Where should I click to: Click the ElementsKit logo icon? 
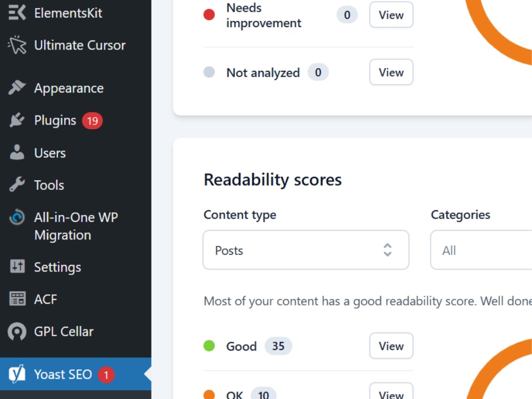point(17,13)
